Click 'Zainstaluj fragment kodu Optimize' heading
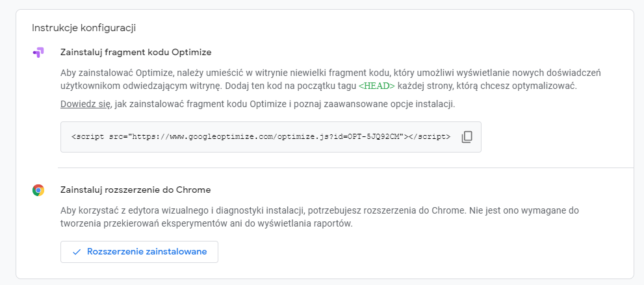The image size is (644, 285). [x=136, y=53]
